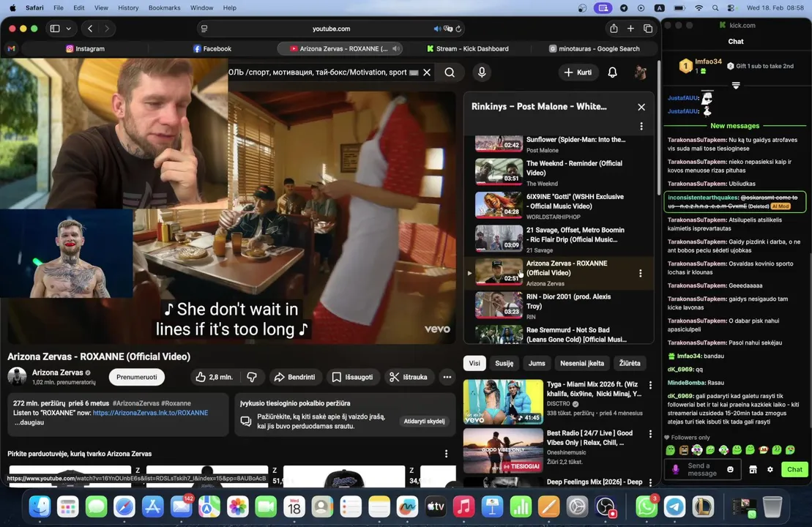Open the pinned Gmail tab
The image size is (812, 527).
[x=12, y=48]
